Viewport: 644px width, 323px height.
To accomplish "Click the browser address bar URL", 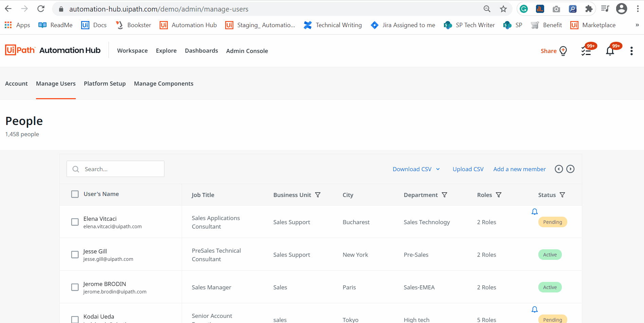I will (x=159, y=9).
